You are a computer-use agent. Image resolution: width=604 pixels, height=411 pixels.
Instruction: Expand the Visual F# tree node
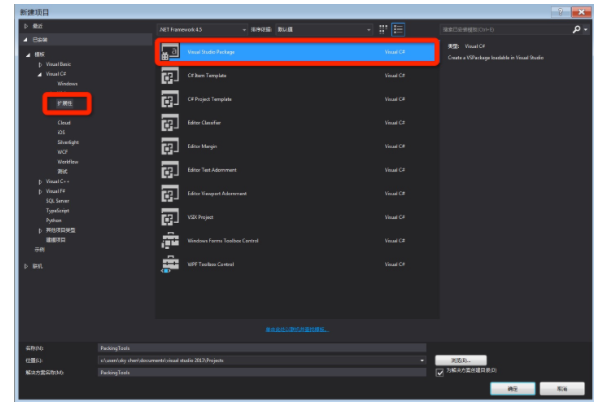(40, 191)
